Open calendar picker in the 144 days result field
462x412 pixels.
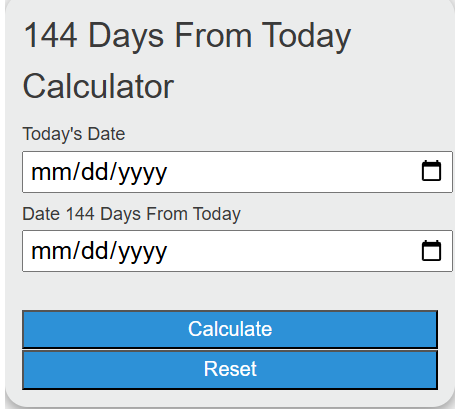pos(431,250)
